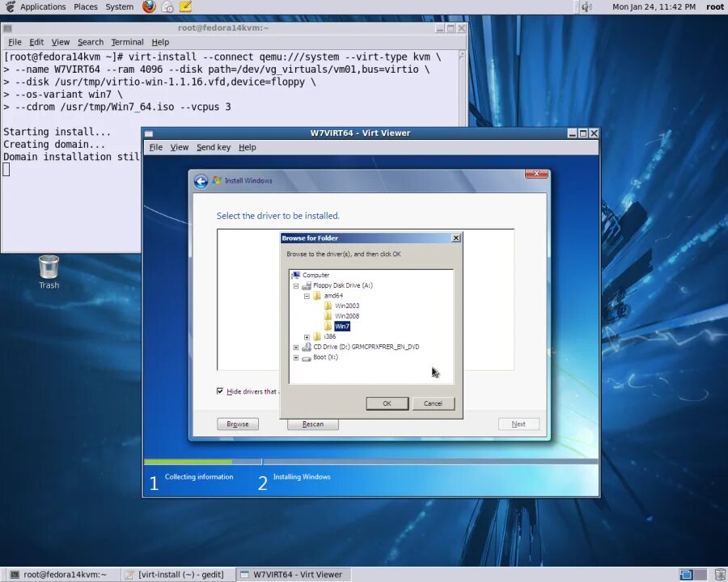
Task: Click the volume speaker icon in panel
Action: pyautogui.click(x=586, y=7)
